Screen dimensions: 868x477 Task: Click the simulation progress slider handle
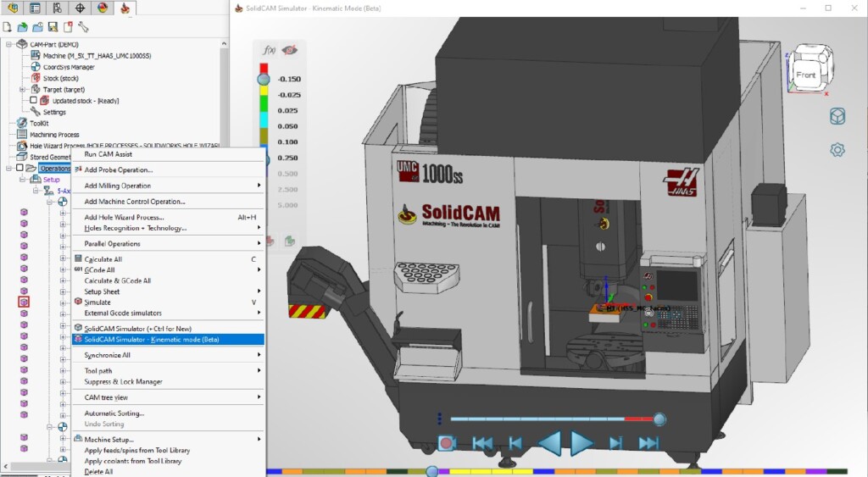point(659,419)
